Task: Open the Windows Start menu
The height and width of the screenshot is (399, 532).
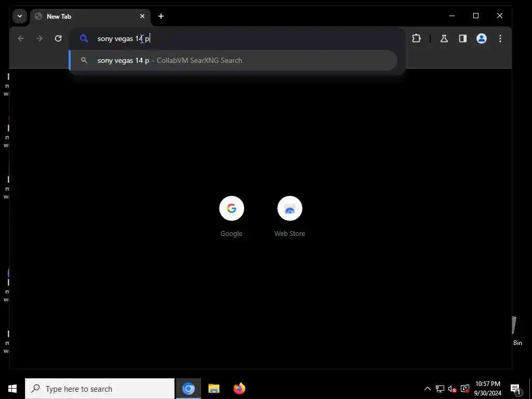Action: [12, 389]
